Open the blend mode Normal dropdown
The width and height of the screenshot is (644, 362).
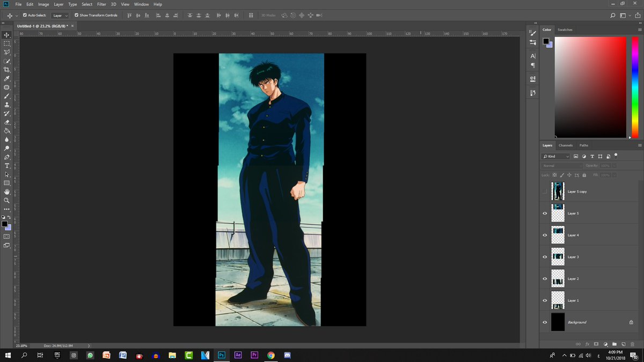coord(562,166)
